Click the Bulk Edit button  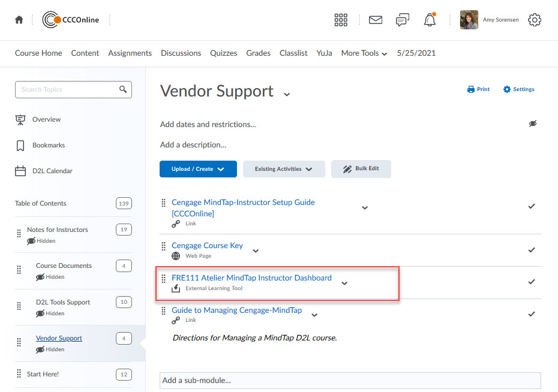point(361,169)
